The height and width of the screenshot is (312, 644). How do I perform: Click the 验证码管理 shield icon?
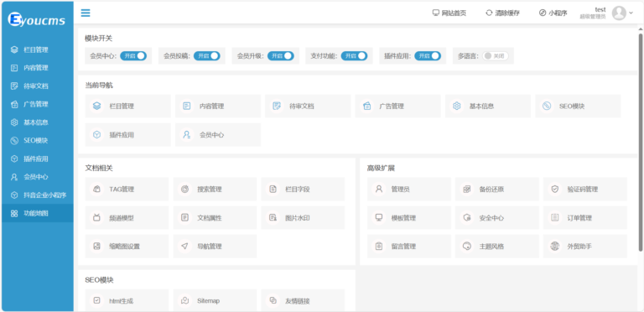pos(555,189)
